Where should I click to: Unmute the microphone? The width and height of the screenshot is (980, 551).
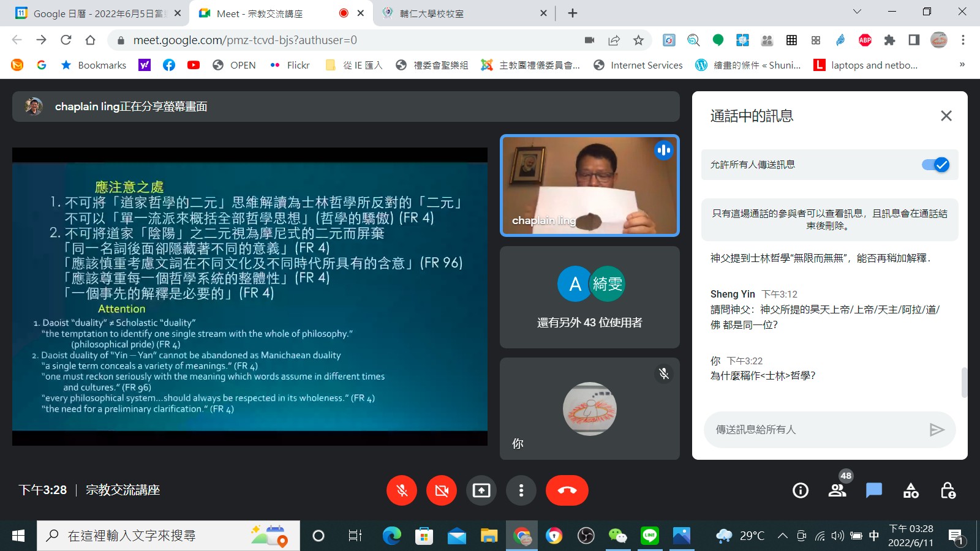click(402, 490)
